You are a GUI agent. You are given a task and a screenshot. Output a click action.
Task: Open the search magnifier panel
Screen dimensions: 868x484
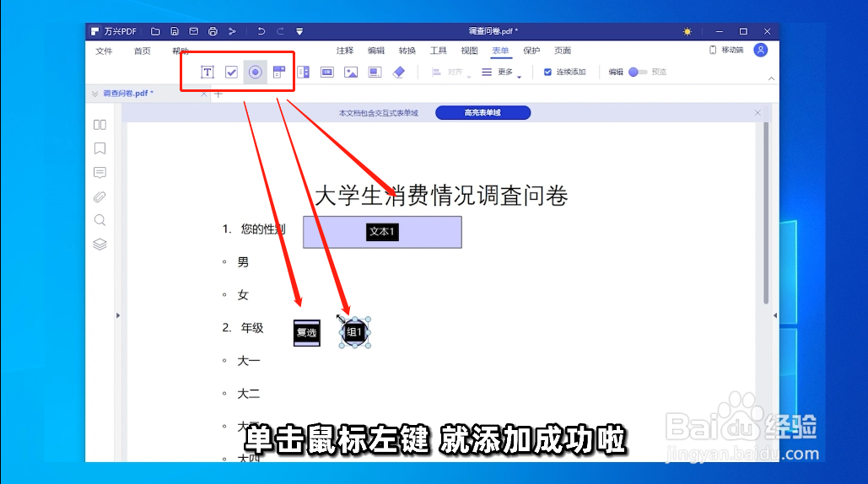100,220
